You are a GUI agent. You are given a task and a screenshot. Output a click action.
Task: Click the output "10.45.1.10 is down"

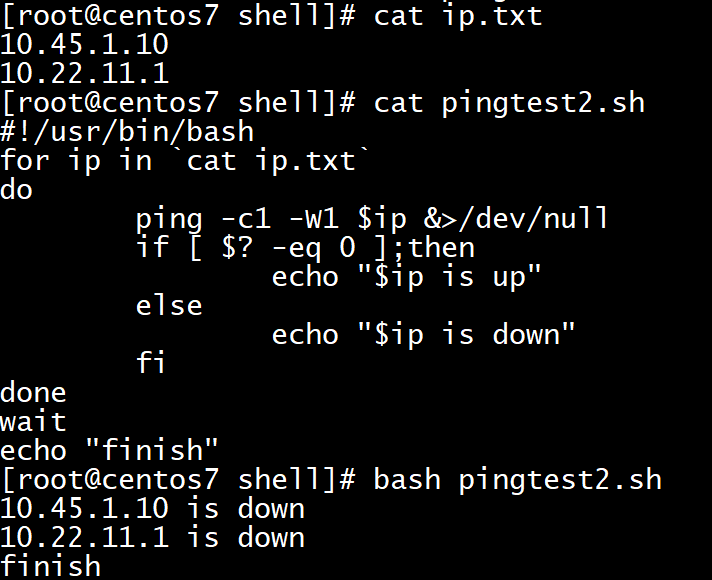pos(152,509)
